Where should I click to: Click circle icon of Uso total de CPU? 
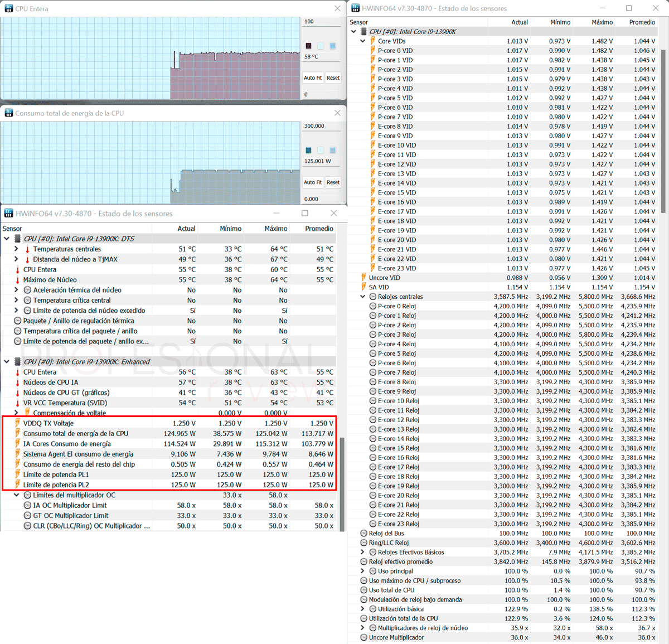click(363, 590)
